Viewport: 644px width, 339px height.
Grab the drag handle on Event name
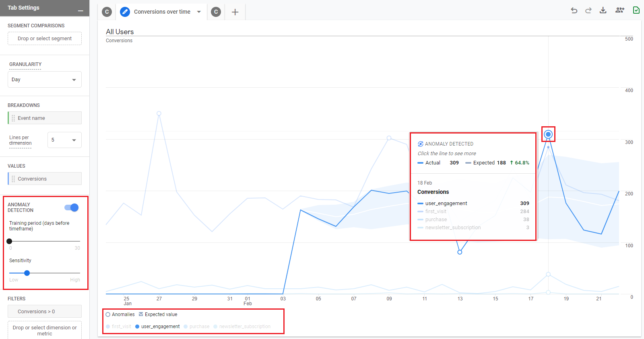pos(13,118)
